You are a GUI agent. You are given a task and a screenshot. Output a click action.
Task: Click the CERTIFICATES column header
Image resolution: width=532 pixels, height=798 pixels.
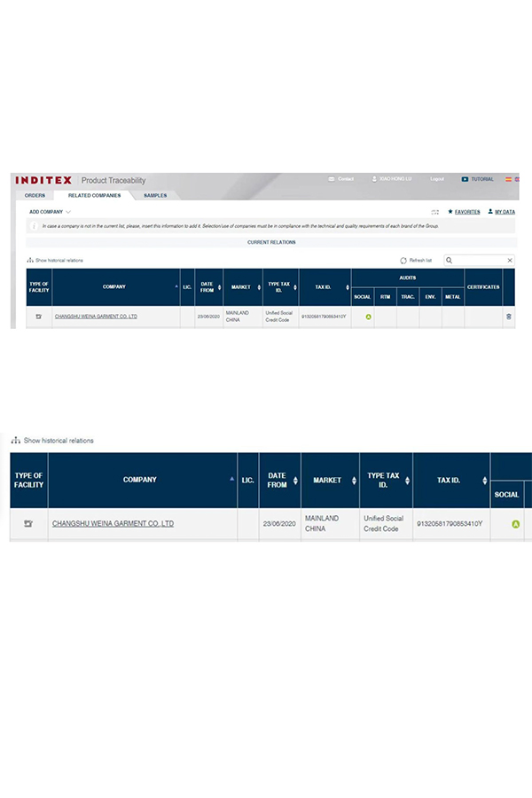point(483,287)
